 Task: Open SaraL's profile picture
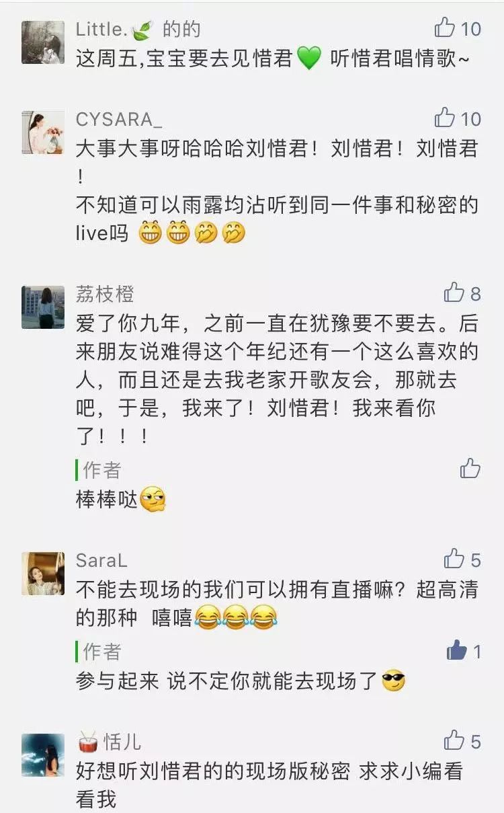point(43,574)
